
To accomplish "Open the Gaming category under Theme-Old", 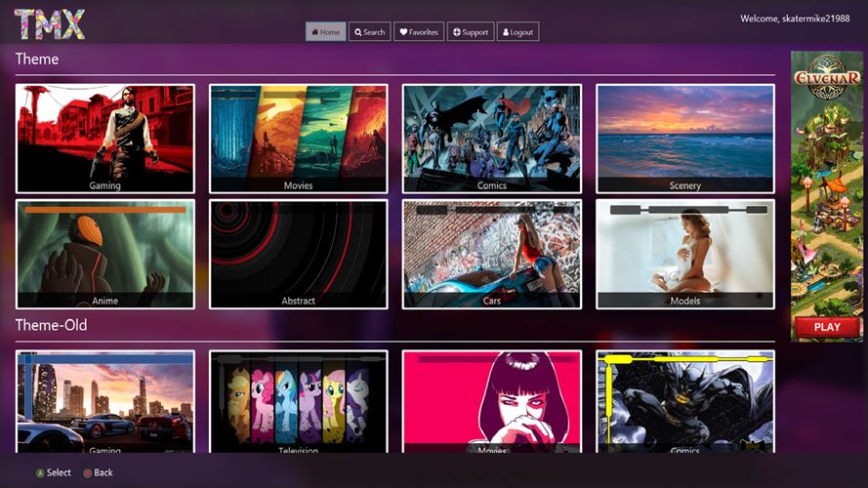I will click(x=105, y=402).
